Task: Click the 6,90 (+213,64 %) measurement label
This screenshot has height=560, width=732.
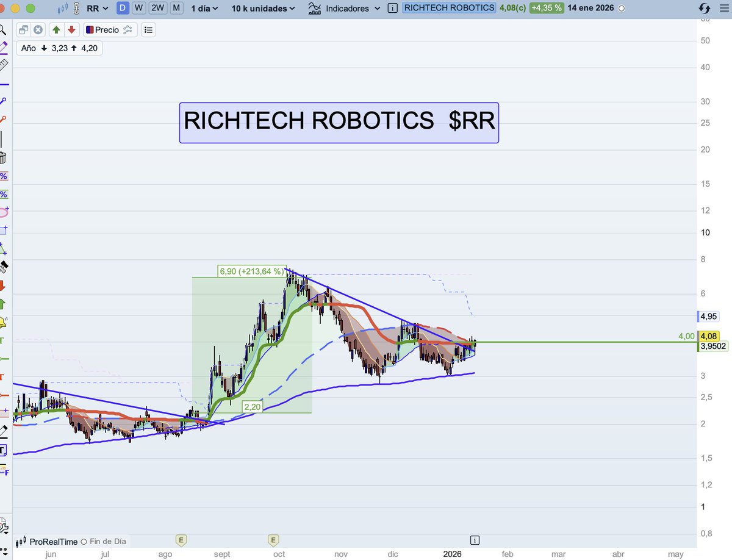Action: pyautogui.click(x=252, y=271)
